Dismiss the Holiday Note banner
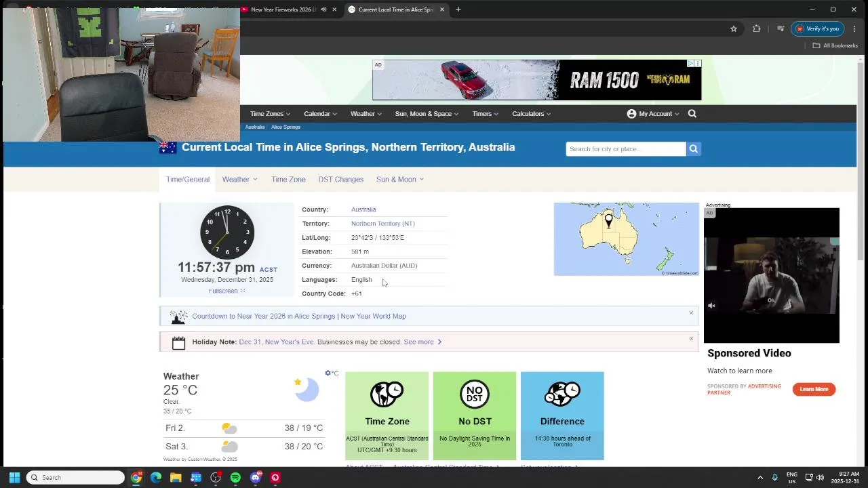 point(691,338)
